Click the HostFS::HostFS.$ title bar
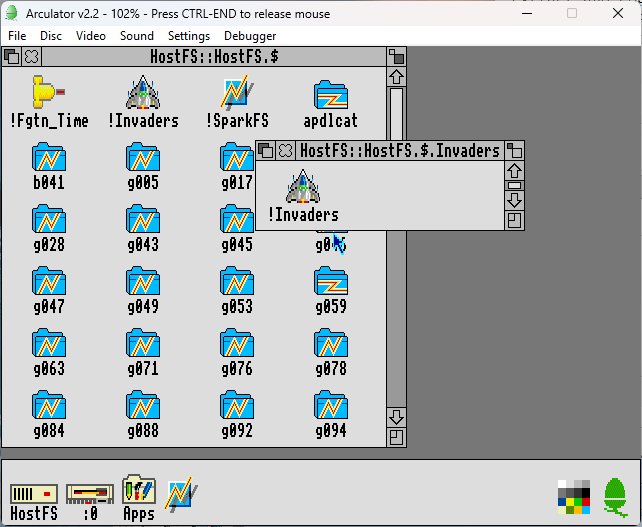 pos(214,57)
